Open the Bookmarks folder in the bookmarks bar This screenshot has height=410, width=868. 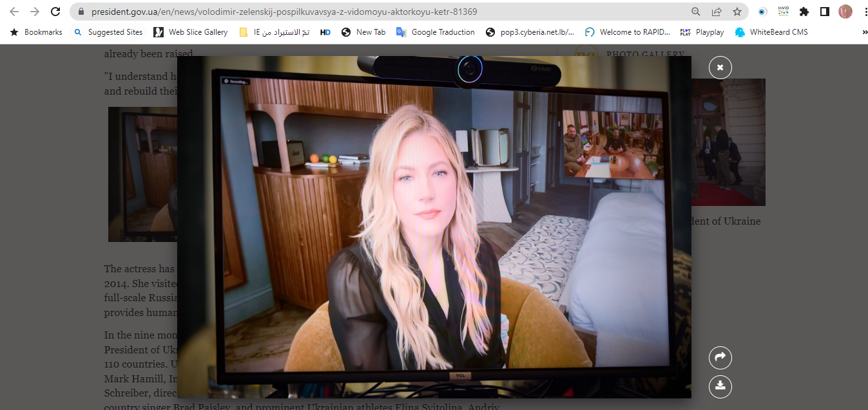tap(37, 32)
